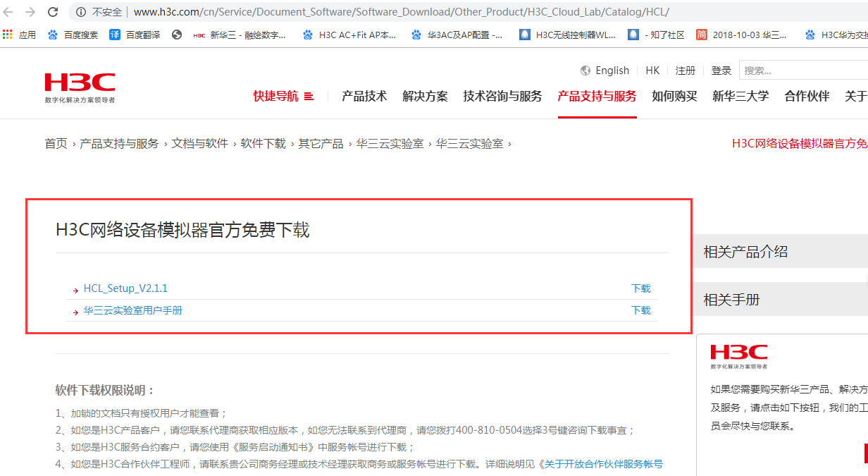Open the 百度搜索 bookmark
Viewport: 868px width, 476px height.
tap(73, 35)
